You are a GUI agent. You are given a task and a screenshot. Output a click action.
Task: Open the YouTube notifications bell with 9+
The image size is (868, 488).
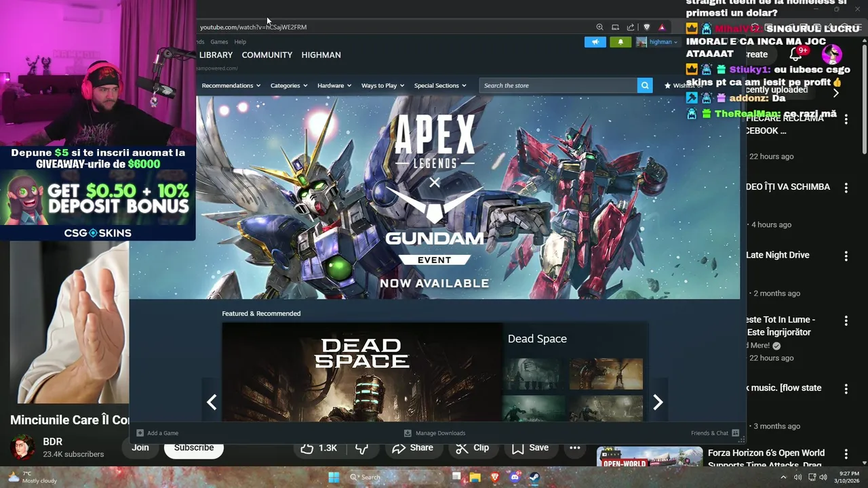click(x=797, y=54)
